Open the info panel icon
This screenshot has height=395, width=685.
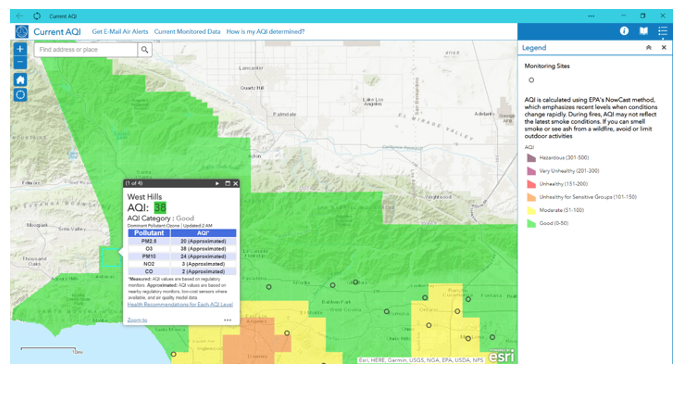[624, 31]
